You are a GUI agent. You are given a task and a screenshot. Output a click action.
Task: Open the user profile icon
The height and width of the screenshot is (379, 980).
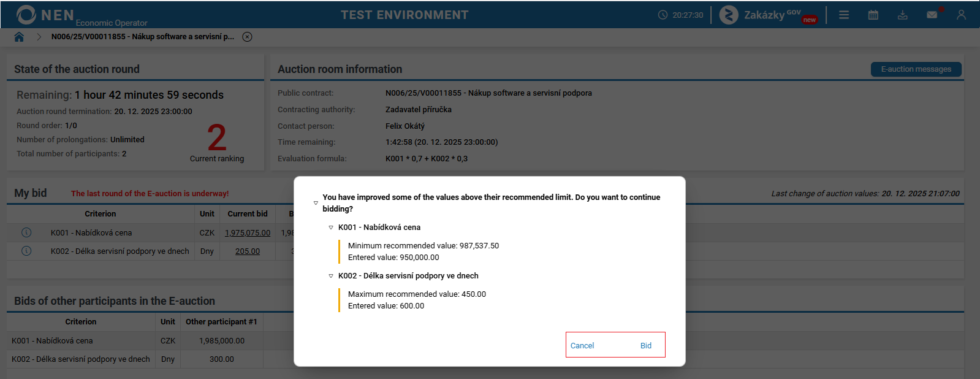(961, 15)
